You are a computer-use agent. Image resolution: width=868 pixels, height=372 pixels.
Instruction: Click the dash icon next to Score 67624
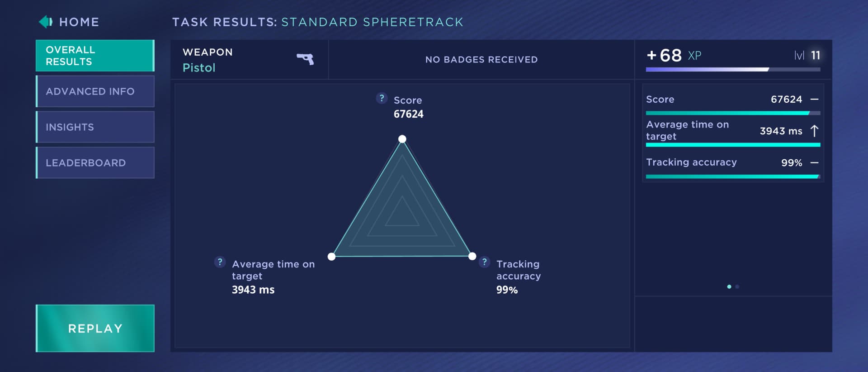[814, 99]
